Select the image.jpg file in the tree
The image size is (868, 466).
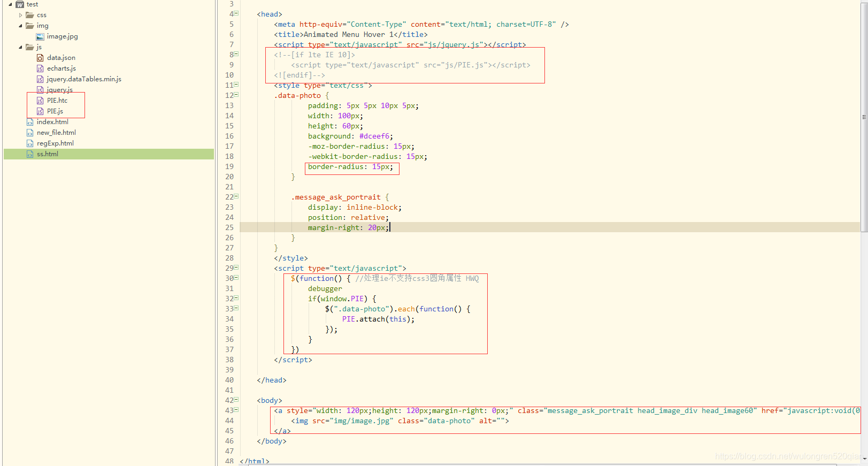tap(62, 36)
